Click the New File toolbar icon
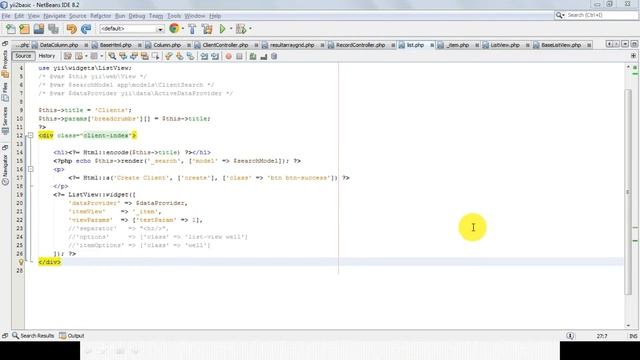This screenshot has width=640, height=360. point(11,29)
